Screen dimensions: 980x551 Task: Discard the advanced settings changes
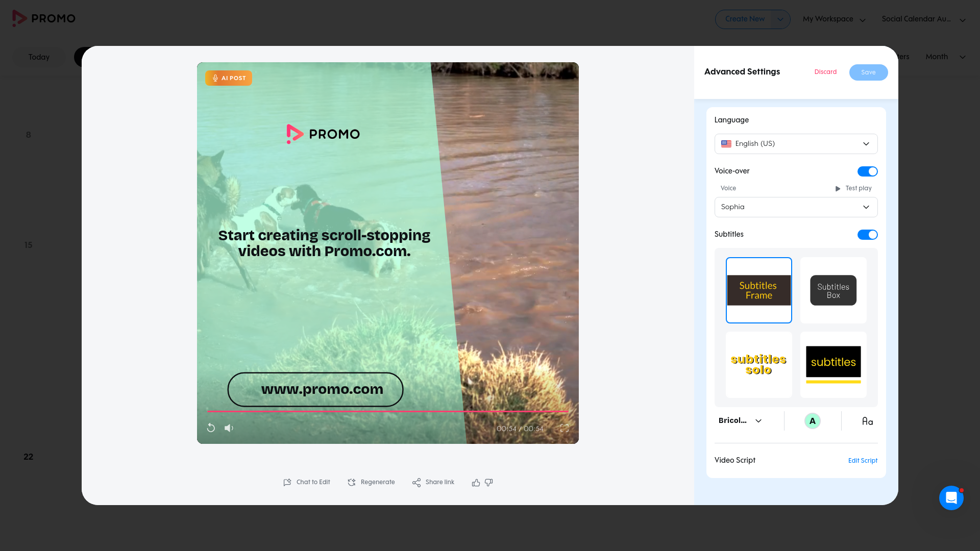tap(825, 72)
